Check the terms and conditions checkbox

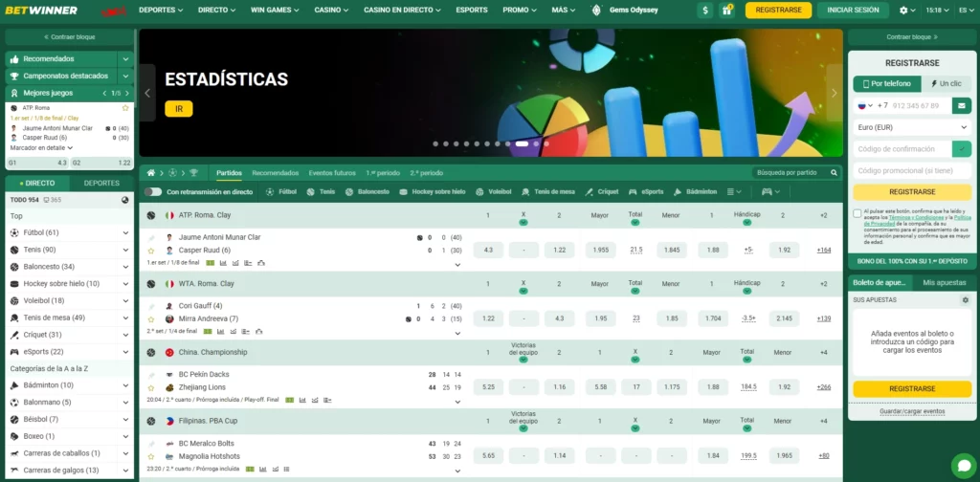[x=857, y=213]
